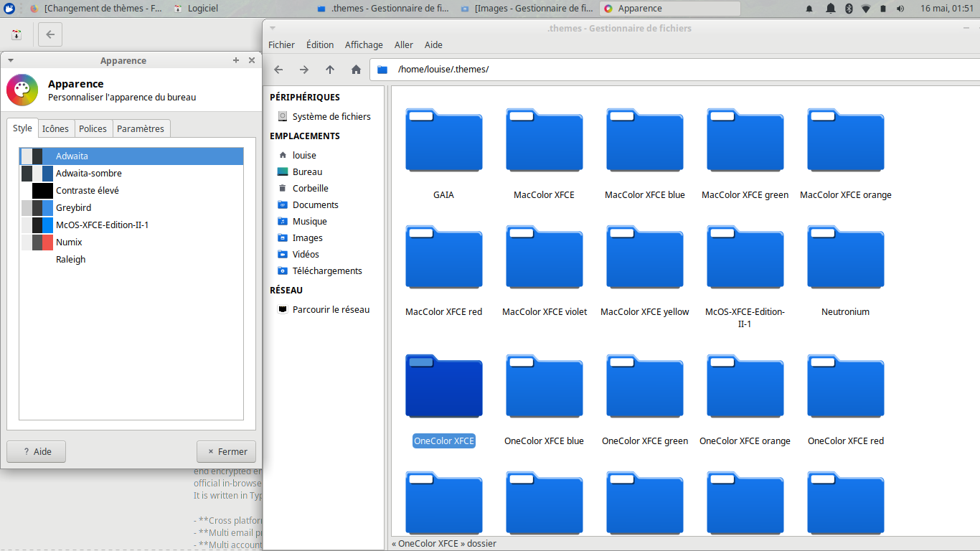Switch to the Style tab

[22, 128]
